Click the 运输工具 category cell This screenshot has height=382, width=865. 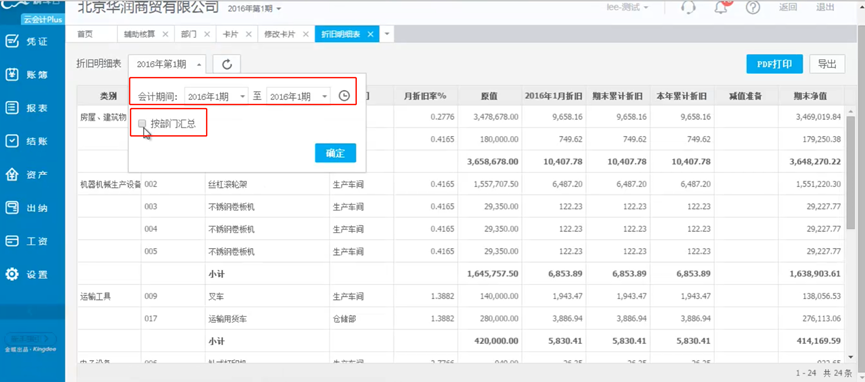click(x=109, y=296)
